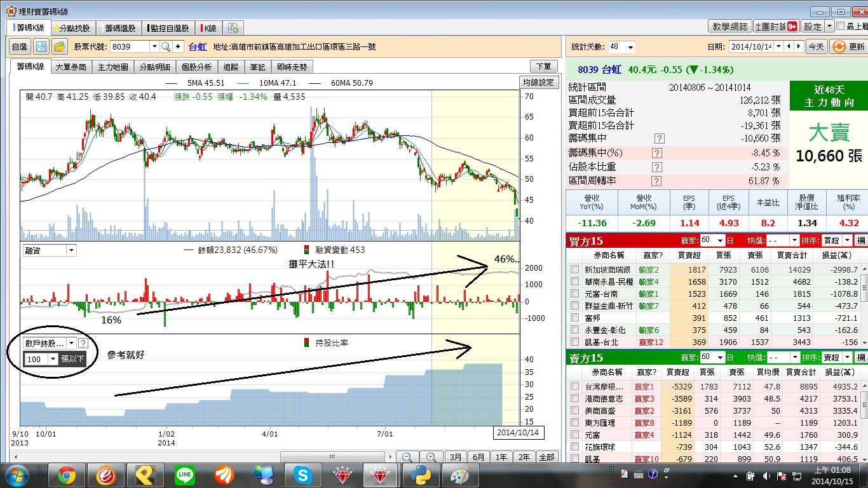Check the 元富-台南 broker row checkbox
Screen dimensions: 868x488
click(574, 294)
